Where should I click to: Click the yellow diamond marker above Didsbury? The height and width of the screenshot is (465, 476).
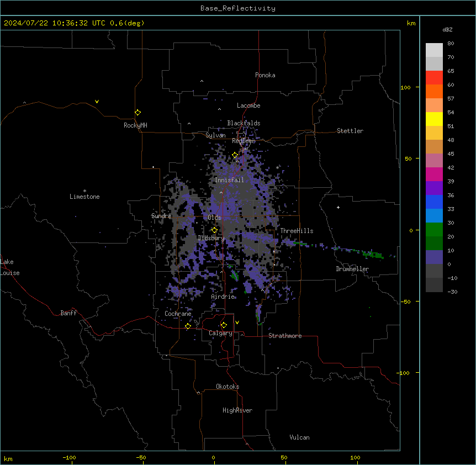click(x=214, y=230)
